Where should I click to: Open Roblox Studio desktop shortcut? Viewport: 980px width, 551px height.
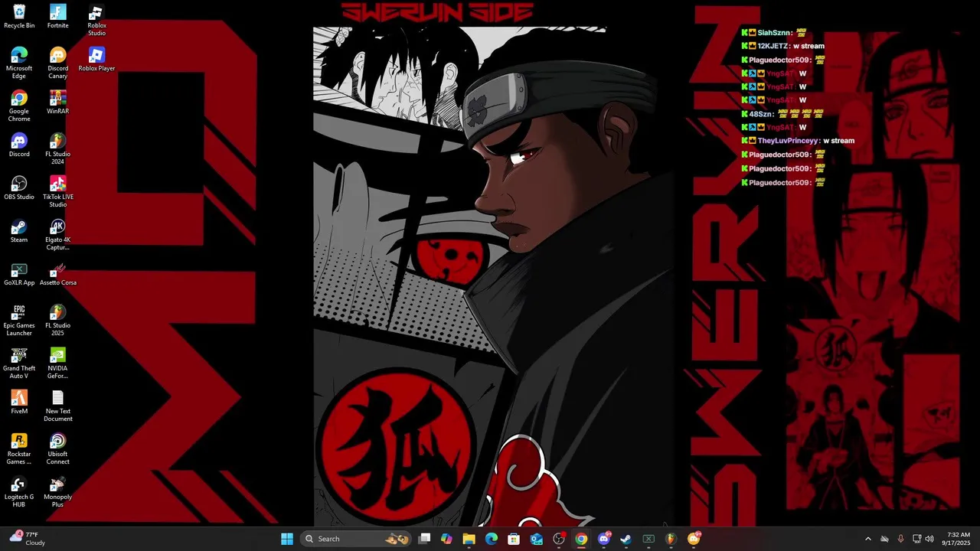tap(96, 21)
